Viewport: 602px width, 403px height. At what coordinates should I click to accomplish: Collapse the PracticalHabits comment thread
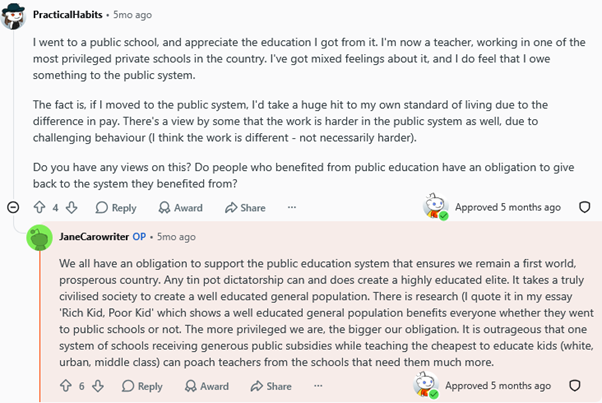13,208
